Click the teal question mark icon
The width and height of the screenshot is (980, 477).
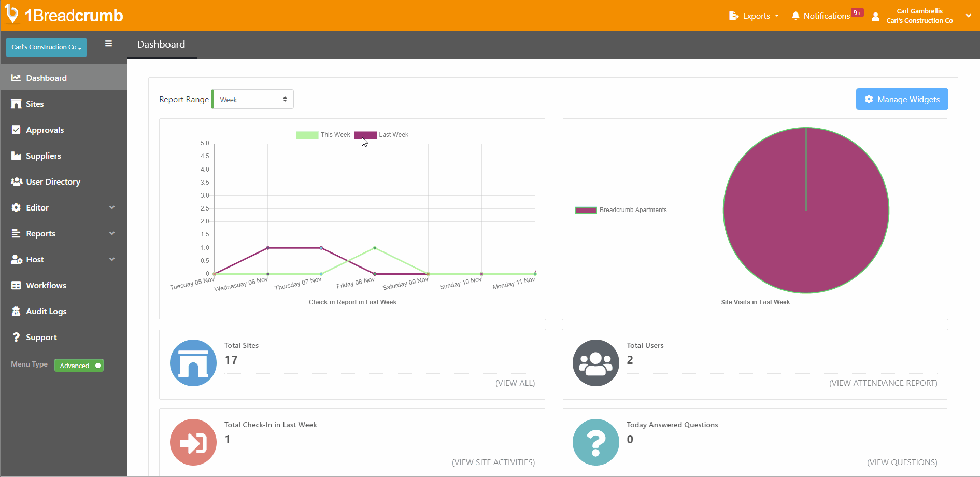(595, 442)
